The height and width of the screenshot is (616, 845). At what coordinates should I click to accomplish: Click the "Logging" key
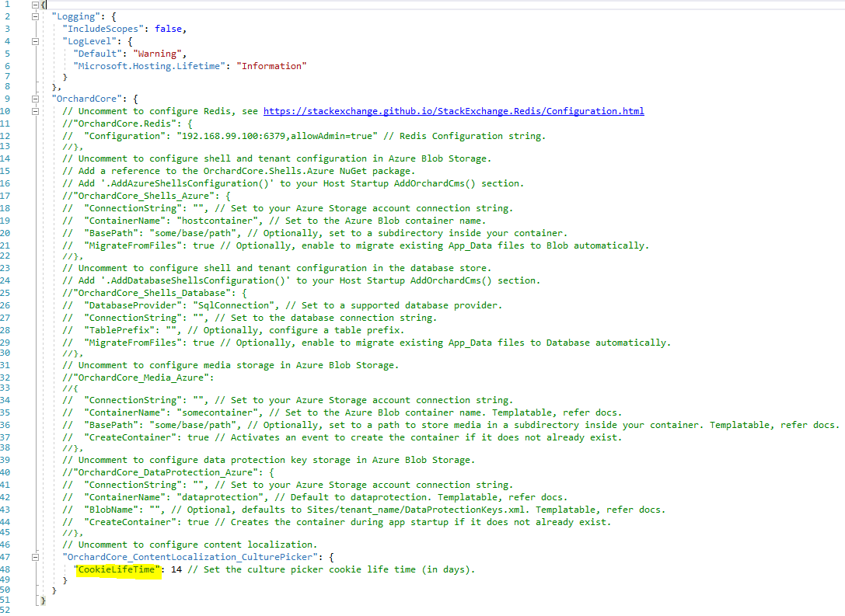pyautogui.click(x=75, y=16)
